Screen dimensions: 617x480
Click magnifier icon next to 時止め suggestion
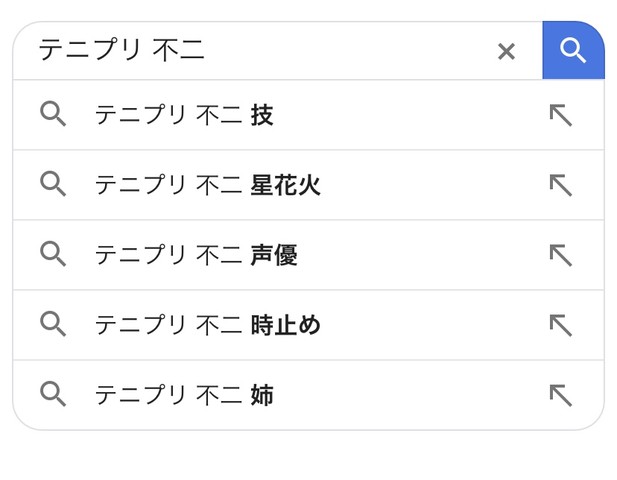(53, 324)
